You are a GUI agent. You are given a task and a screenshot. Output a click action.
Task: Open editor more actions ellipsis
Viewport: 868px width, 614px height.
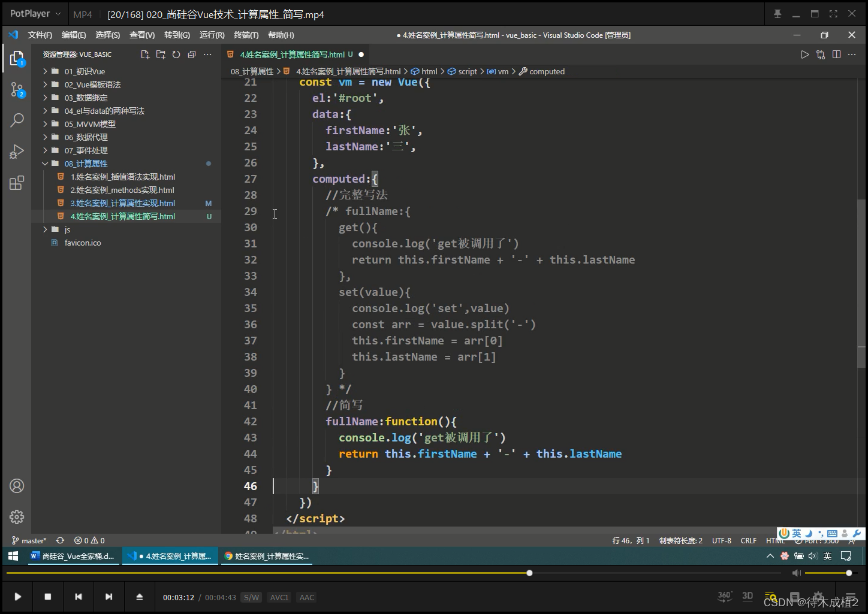pos(852,55)
